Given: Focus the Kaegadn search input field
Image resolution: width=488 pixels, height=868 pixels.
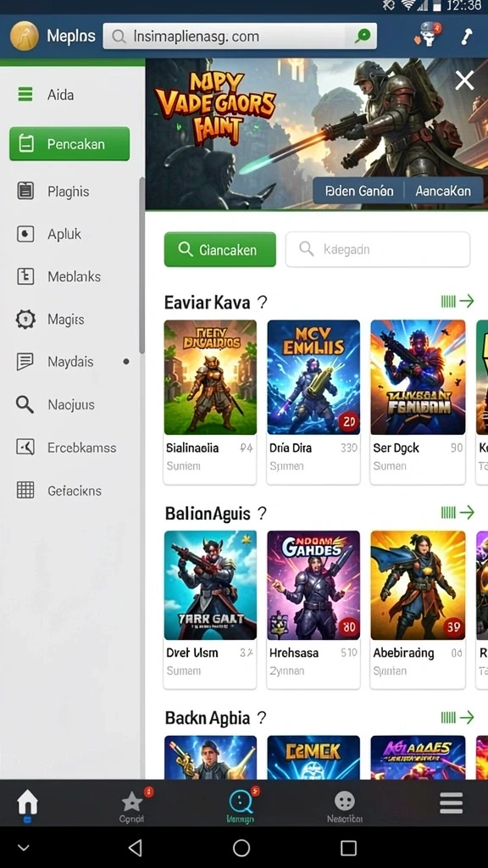Looking at the screenshot, I should (378, 250).
